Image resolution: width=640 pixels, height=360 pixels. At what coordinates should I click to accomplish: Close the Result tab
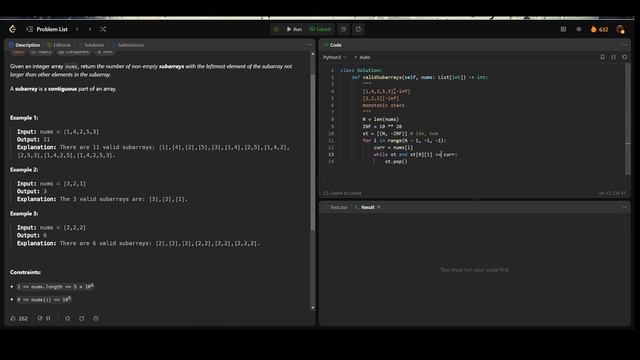click(x=379, y=207)
